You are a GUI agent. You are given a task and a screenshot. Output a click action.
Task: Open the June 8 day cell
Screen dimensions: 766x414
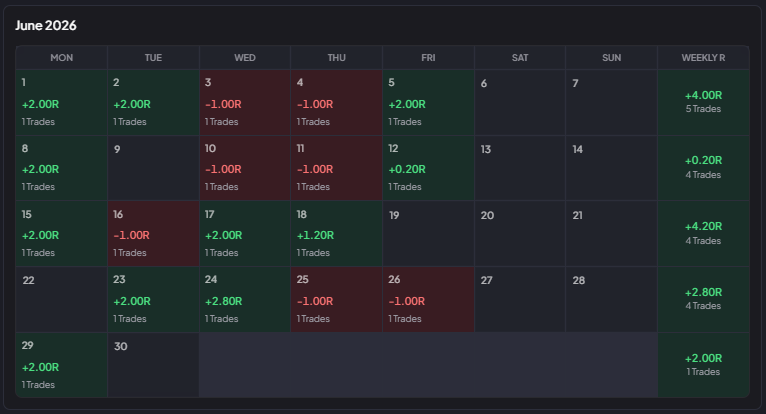point(62,168)
